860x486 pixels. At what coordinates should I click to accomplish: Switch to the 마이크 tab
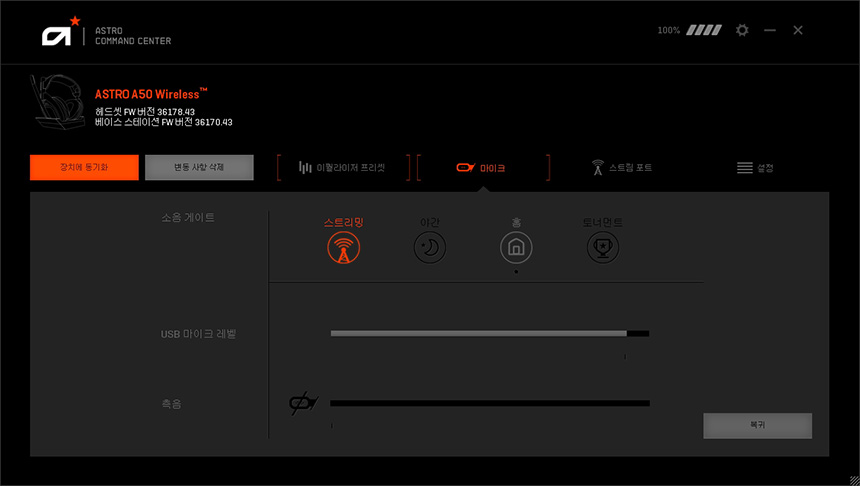pos(483,167)
